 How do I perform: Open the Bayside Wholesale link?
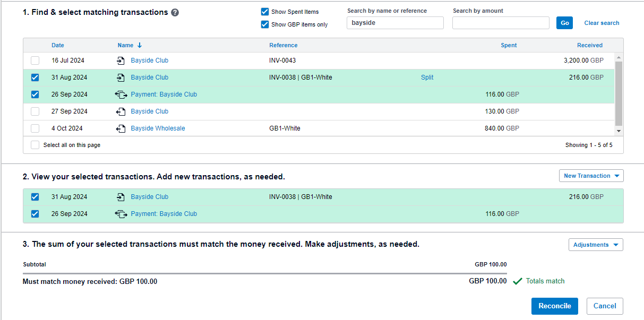(x=158, y=128)
